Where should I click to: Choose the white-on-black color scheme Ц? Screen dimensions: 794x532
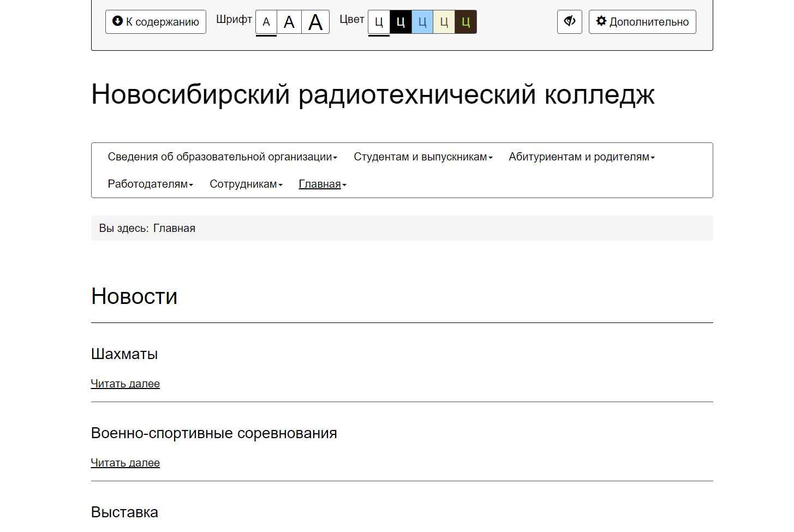click(x=401, y=22)
